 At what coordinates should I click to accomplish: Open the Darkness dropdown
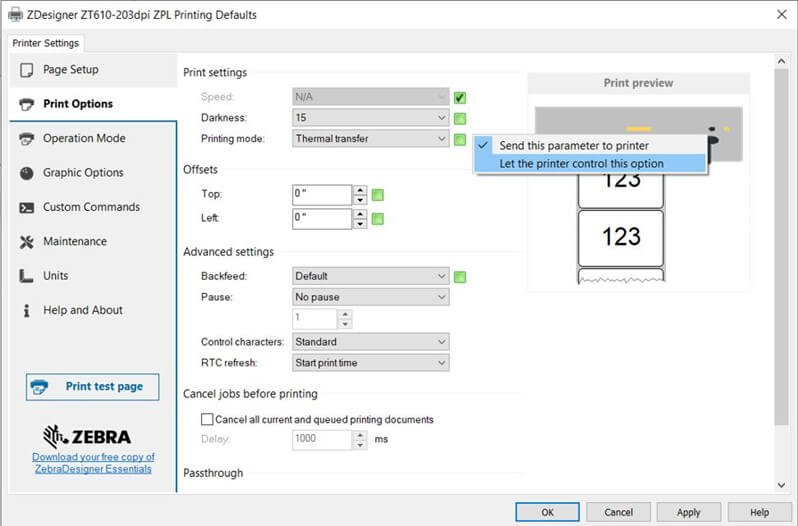coord(370,118)
